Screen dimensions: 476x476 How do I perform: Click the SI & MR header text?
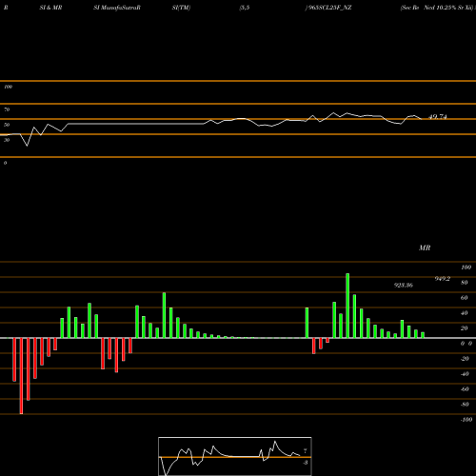click(x=50, y=8)
